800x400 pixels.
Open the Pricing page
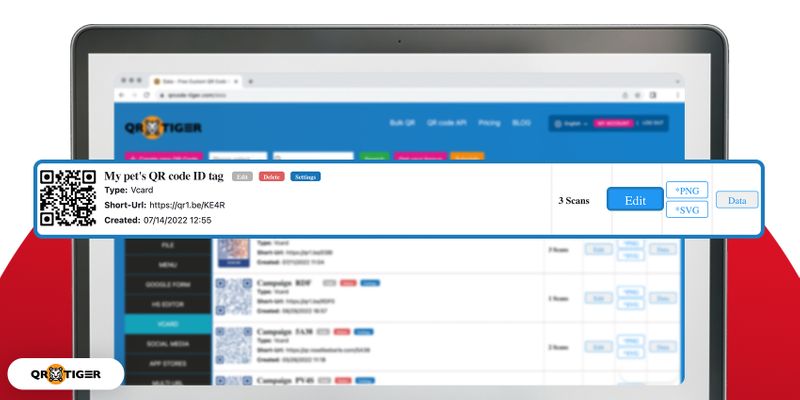489,123
